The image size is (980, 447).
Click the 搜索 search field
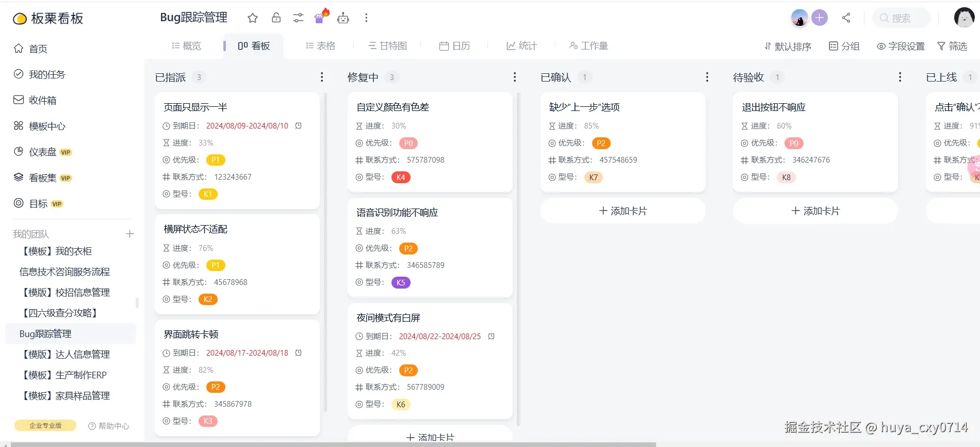[902, 18]
